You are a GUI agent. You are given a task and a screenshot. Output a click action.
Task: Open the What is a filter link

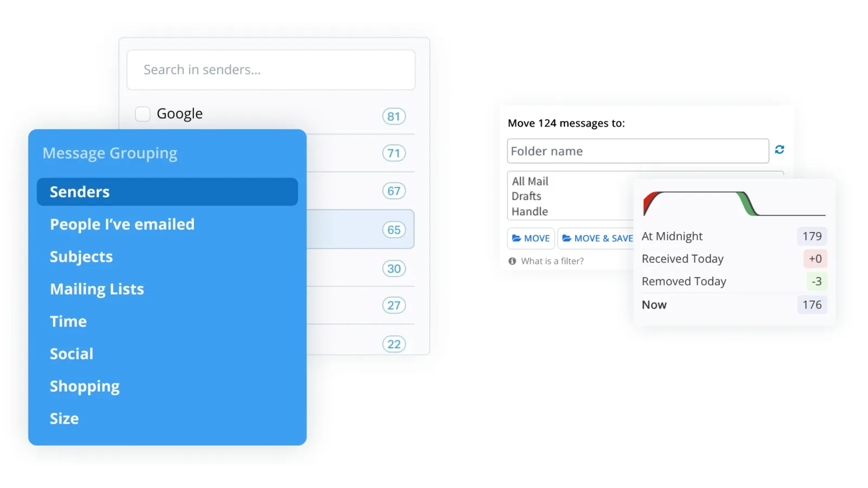[x=552, y=261]
